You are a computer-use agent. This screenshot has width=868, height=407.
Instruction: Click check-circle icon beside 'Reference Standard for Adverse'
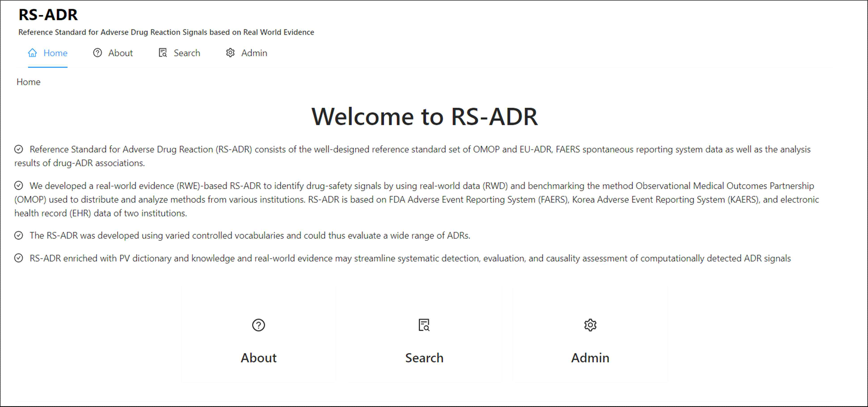pos(19,149)
